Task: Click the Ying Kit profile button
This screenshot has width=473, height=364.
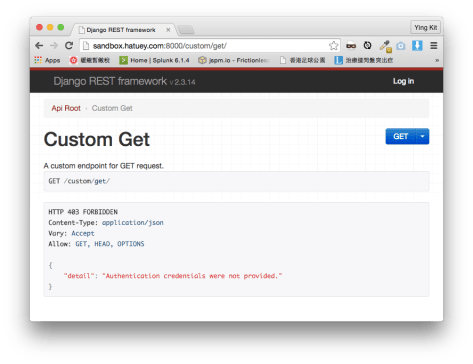Action: [x=425, y=28]
